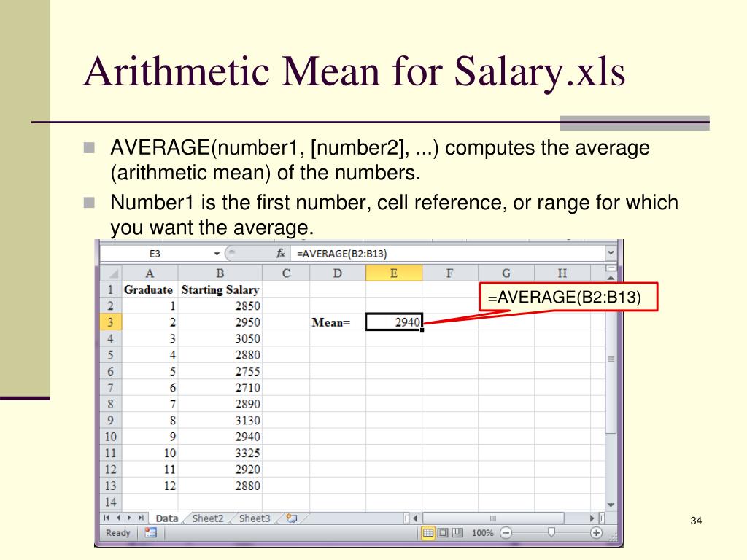Click the Mean= label cell
The width and height of the screenshot is (747, 560).
pos(338,322)
